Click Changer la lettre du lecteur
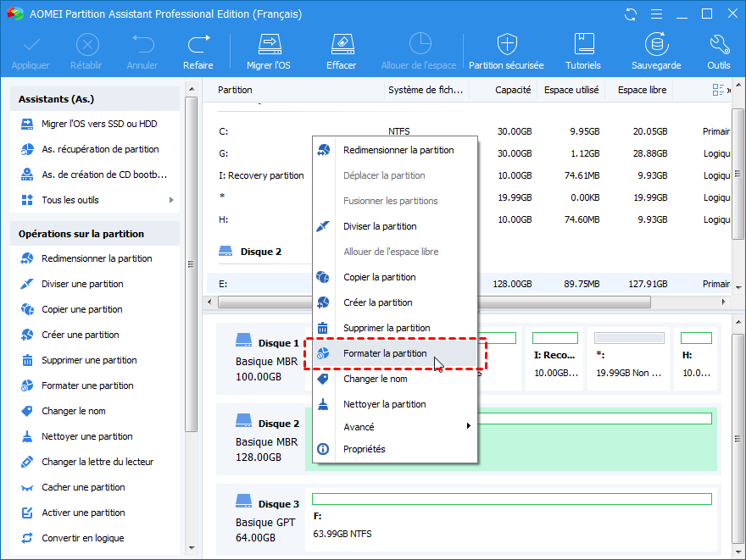The image size is (746, 560). coord(97,462)
